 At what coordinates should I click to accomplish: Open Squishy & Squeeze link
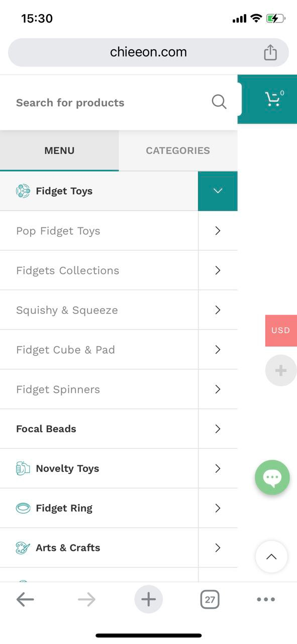(67, 310)
